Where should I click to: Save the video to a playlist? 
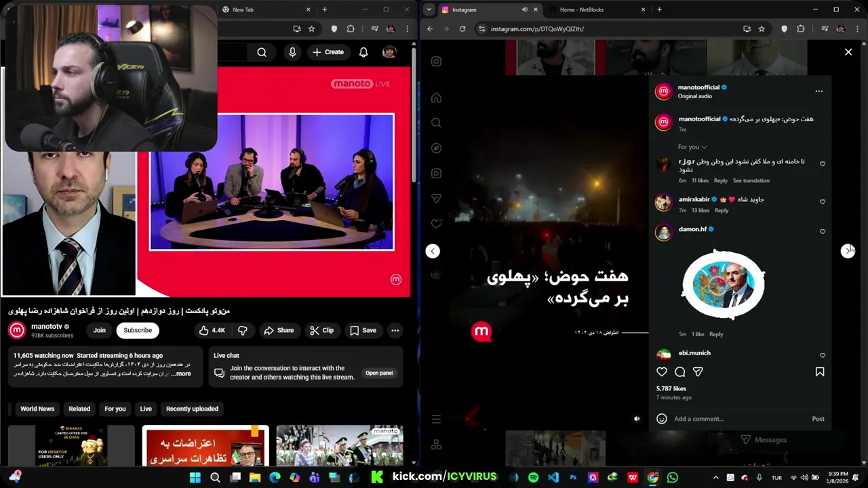(x=363, y=330)
